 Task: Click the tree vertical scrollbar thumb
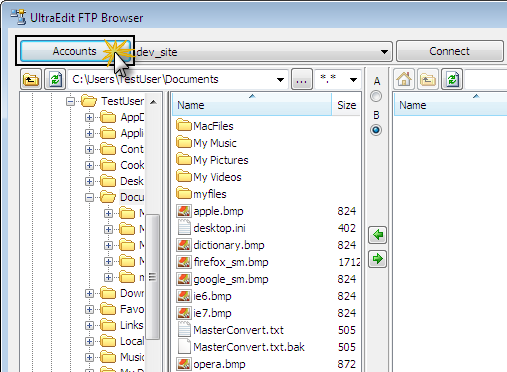click(152, 277)
